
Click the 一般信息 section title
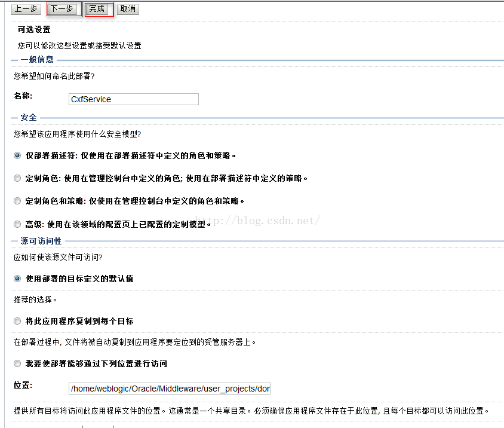37,60
